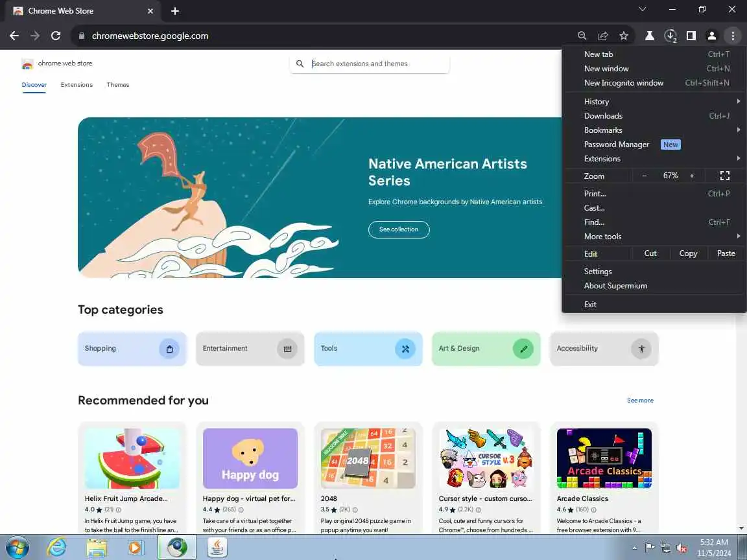Choose Print from the menu
The width and height of the screenshot is (747, 560).
654,193
